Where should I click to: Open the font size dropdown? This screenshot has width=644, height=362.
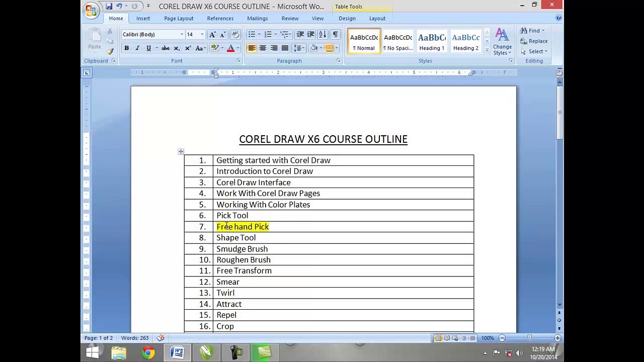(202, 35)
